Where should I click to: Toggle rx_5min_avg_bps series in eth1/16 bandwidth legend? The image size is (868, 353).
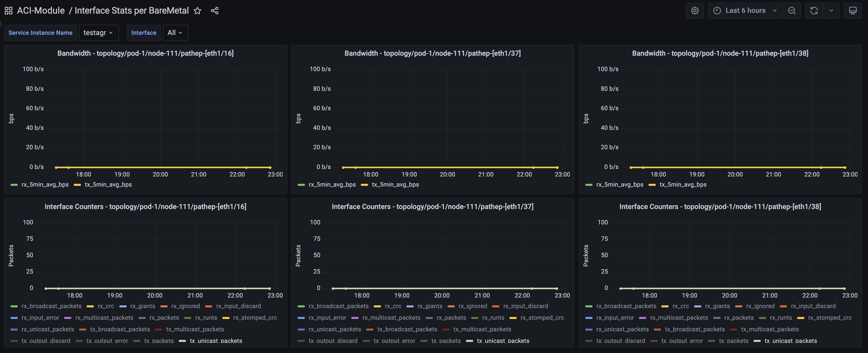45,185
